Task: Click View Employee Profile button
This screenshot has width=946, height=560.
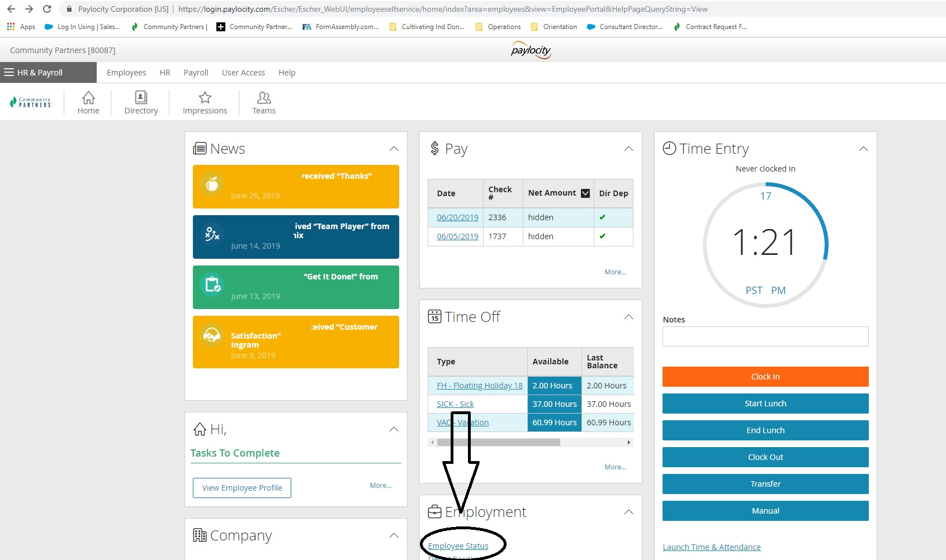Action: click(x=242, y=488)
